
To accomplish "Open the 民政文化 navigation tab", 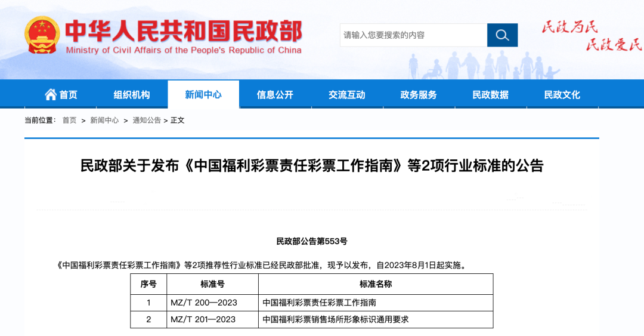I will click(x=562, y=94).
